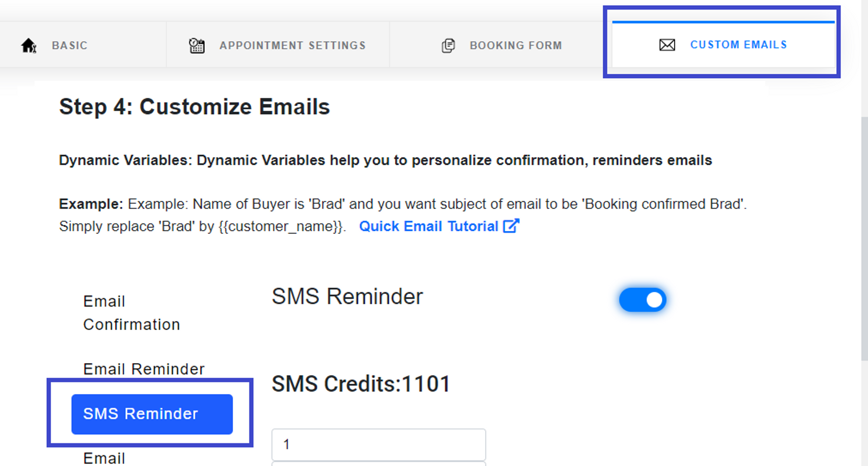Click the calendar icon for Appointment Settings
Screen dimensions: 868x466
point(197,45)
